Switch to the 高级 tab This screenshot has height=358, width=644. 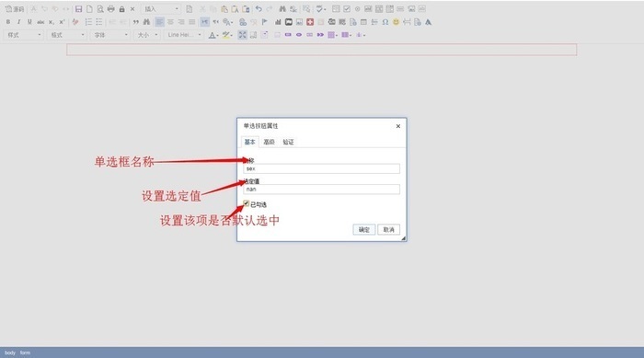(269, 142)
